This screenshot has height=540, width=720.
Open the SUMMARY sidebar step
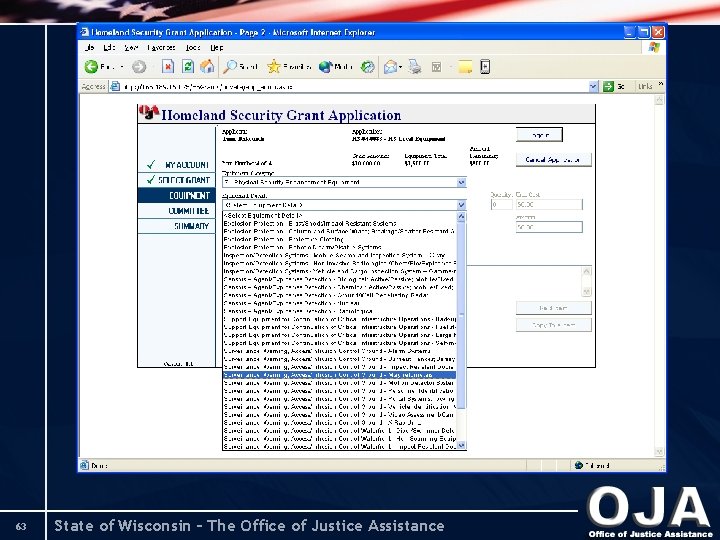point(177,226)
